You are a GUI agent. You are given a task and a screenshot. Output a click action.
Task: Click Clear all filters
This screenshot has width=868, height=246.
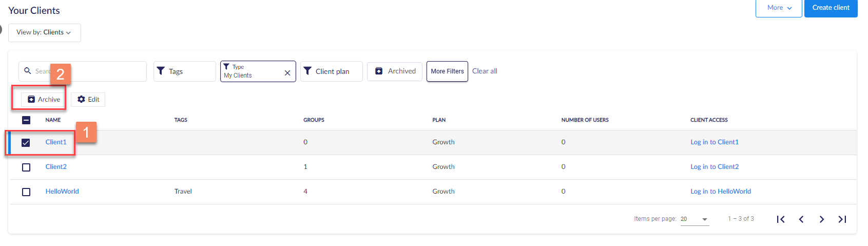click(485, 71)
